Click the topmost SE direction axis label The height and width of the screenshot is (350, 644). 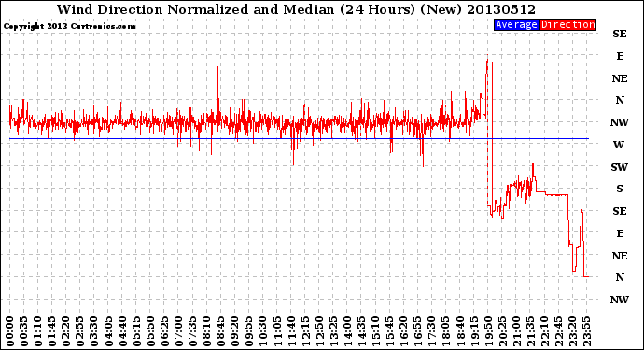620,34
